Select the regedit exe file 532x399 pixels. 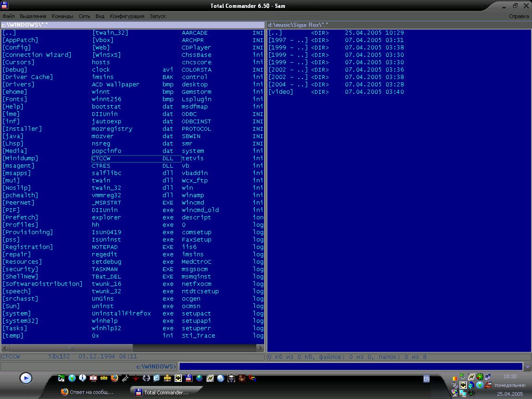(x=133, y=254)
